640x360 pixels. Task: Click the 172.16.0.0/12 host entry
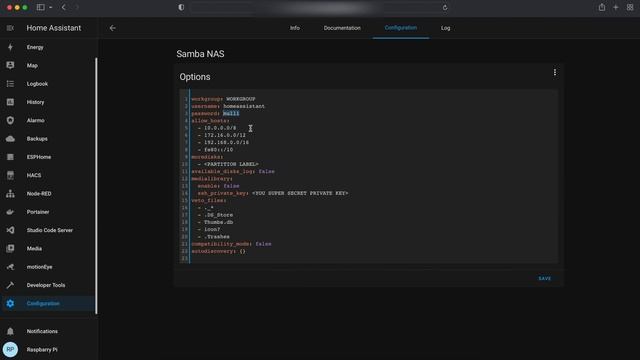point(225,135)
